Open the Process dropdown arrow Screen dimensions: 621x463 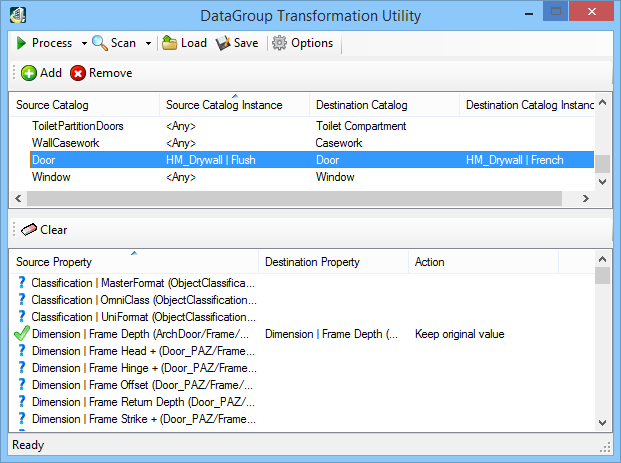(x=84, y=44)
